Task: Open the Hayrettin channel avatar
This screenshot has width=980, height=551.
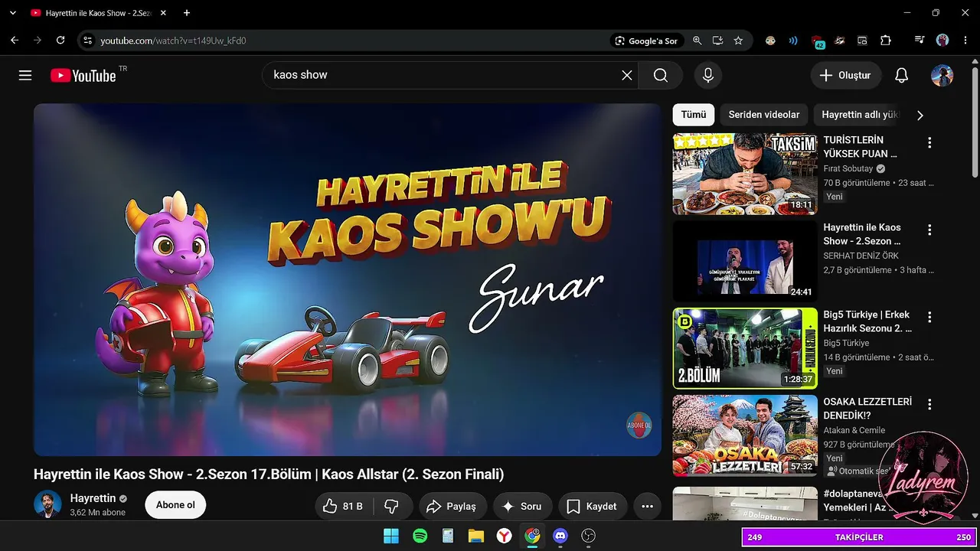Action: pos(47,504)
